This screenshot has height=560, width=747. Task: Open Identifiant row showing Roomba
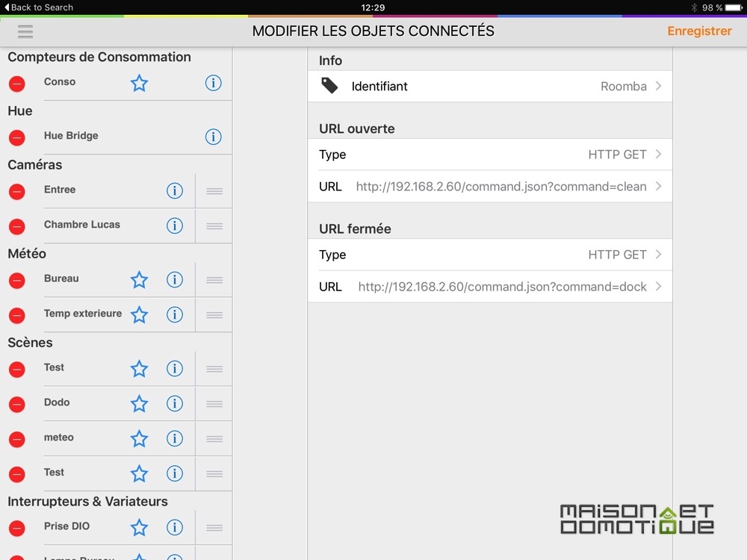point(490,86)
